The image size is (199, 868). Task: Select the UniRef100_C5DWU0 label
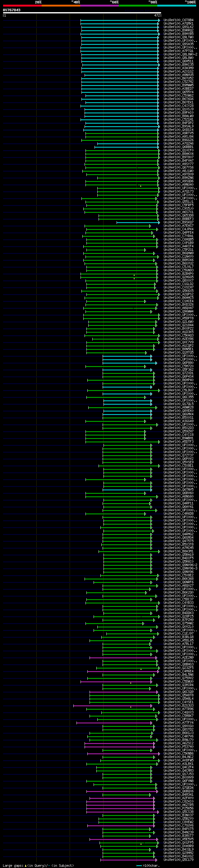click(178, 681)
